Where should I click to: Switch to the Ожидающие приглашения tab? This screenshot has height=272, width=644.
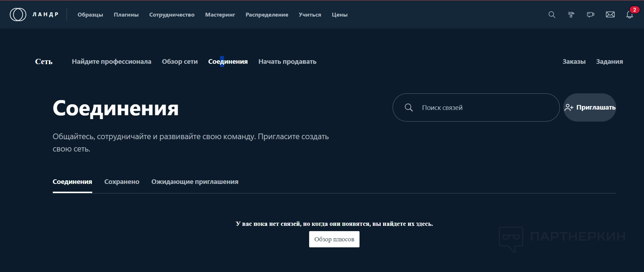coord(195,182)
